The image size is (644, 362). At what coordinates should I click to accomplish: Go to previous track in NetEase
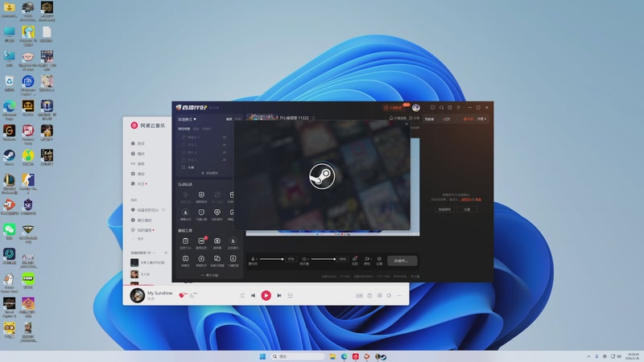click(x=253, y=295)
